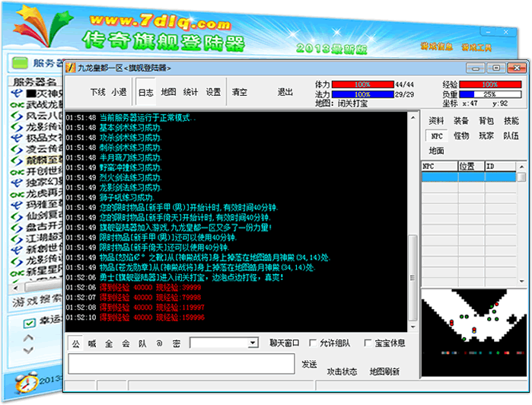Click the green server list icon
The height and width of the screenshot is (405, 532).
tap(21, 65)
